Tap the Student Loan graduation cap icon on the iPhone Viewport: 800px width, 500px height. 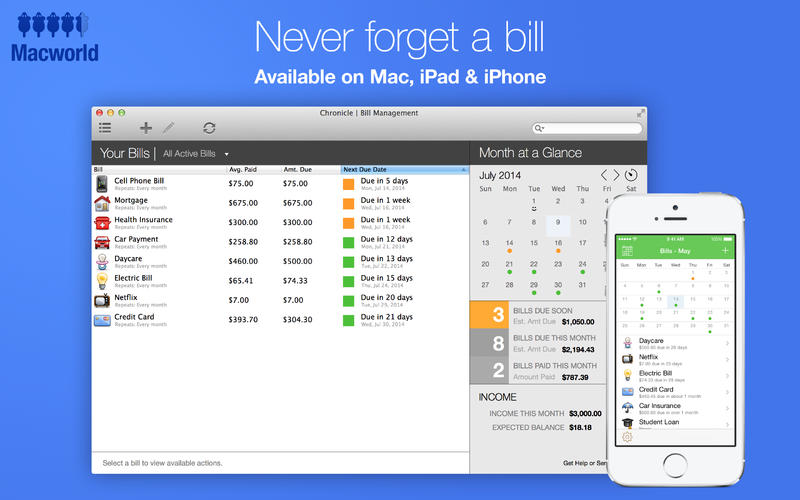click(628, 423)
